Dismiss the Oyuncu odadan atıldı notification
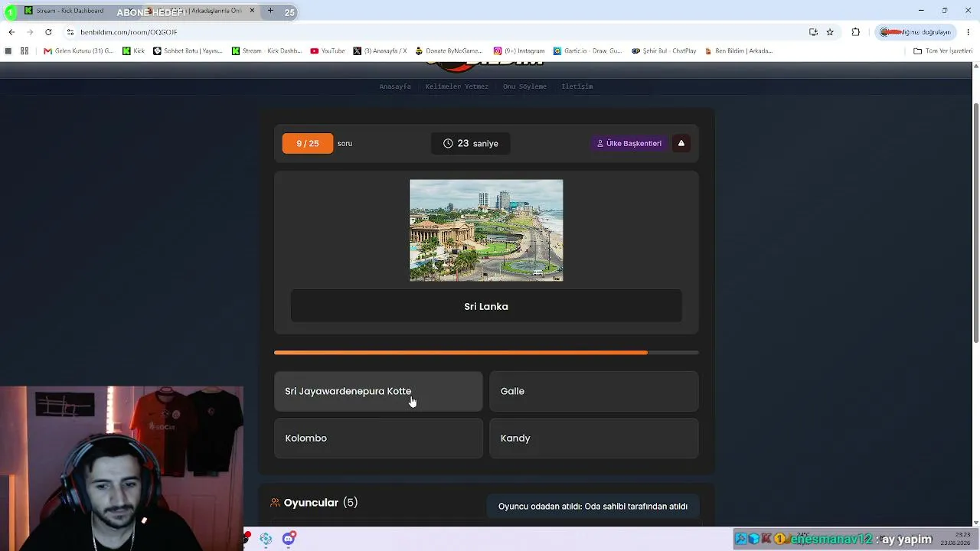The height and width of the screenshot is (551, 980). pos(593,507)
